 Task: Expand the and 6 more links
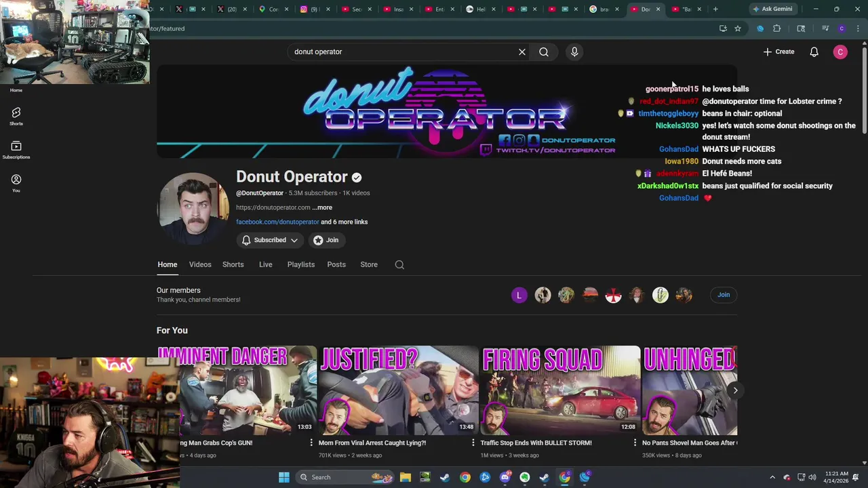pyautogui.click(x=344, y=222)
